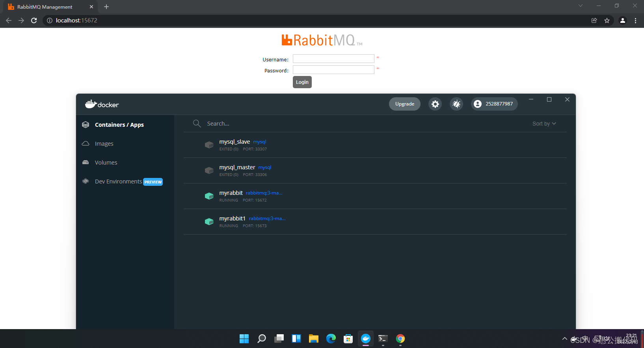Bookmark this page with star icon
The width and height of the screenshot is (644, 348).
pos(607,20)
